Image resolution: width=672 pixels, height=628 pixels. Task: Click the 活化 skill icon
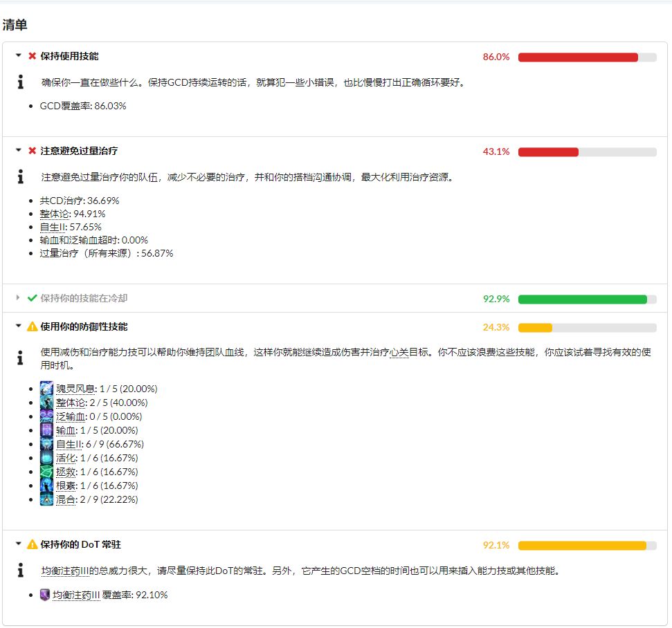click(46, 458)
